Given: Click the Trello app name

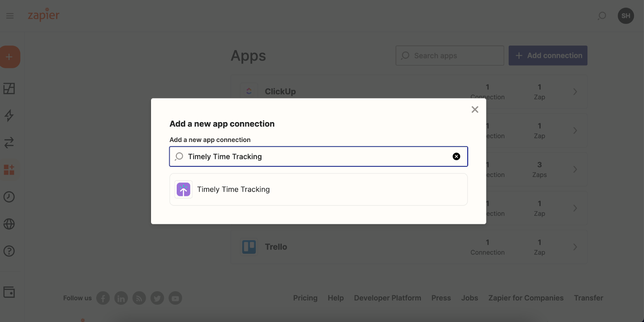Looking at the screenshot, I should pos(276,247).
